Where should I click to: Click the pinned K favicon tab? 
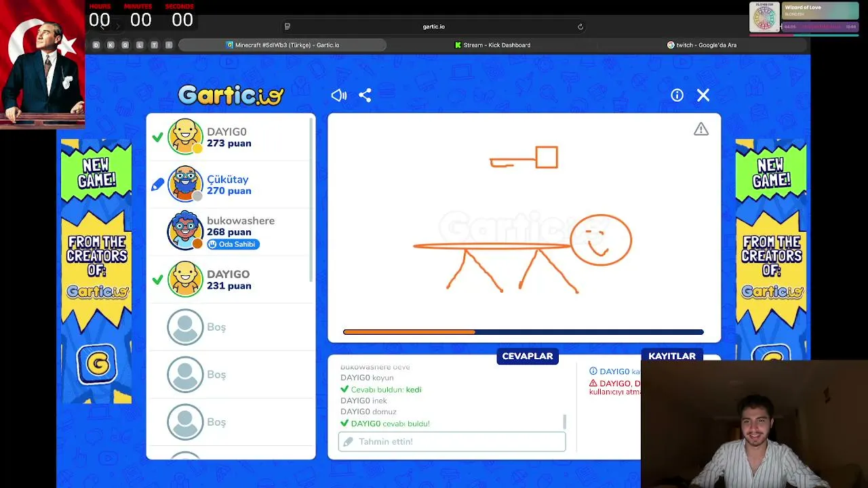click(x=111, y=45)
